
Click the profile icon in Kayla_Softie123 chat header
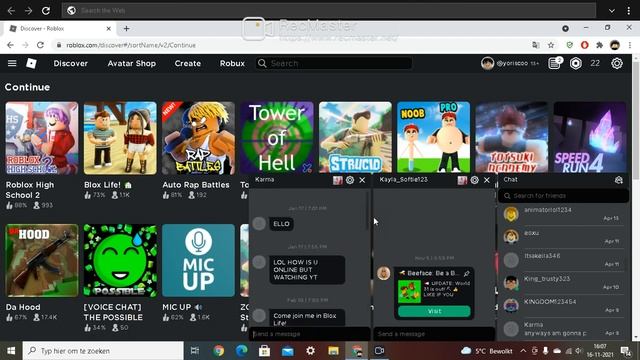tap(462, 180)
